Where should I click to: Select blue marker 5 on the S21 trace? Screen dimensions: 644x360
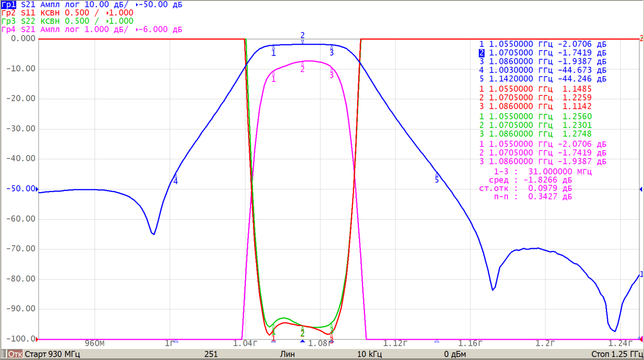click(x=437, y=178)
